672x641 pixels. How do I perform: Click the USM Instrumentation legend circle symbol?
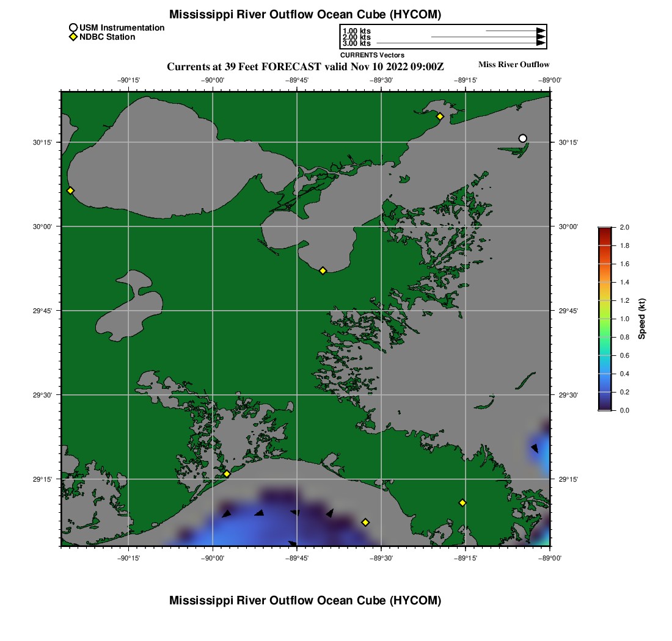pos(73,28)
